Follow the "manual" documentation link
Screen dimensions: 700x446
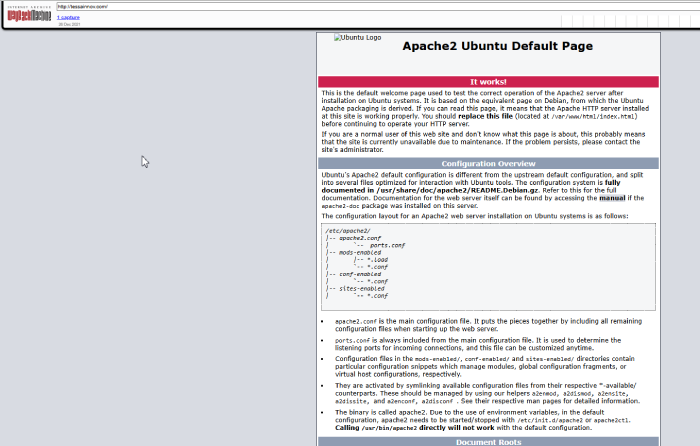tap(612, 199)
